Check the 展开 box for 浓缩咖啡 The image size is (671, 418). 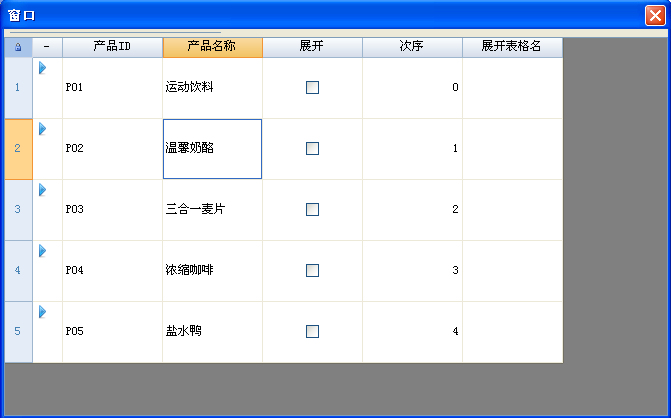312,270
